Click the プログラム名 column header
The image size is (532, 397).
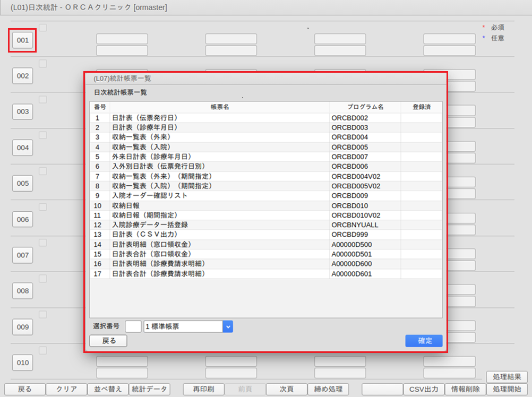click(365, 107)
